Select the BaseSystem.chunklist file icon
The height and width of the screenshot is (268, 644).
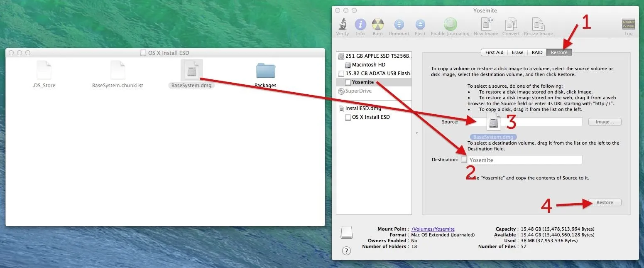click(x=118, y=70)
